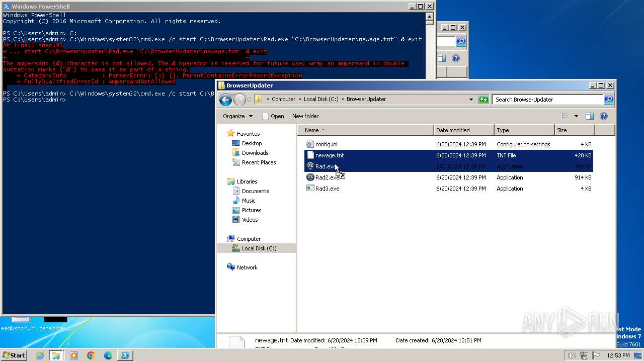This screenshot has height=362, width=644.
Task: Open Internet Explorer from taskbar
Action: (40, 355)
